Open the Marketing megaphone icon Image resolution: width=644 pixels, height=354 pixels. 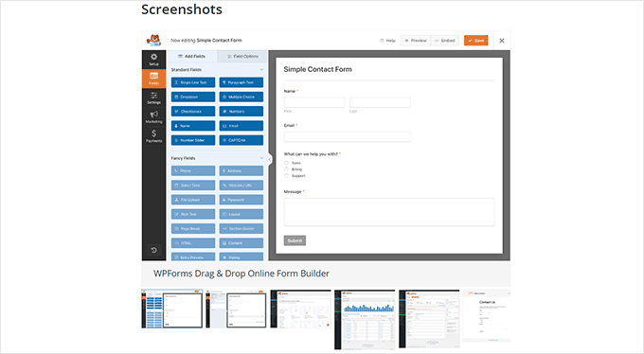click(153, 117)
